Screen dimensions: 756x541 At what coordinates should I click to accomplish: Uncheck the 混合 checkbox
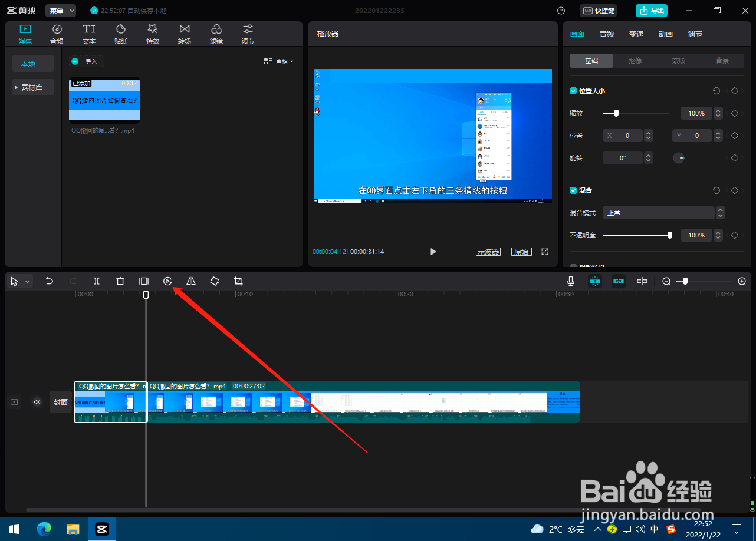click(573, 190)
